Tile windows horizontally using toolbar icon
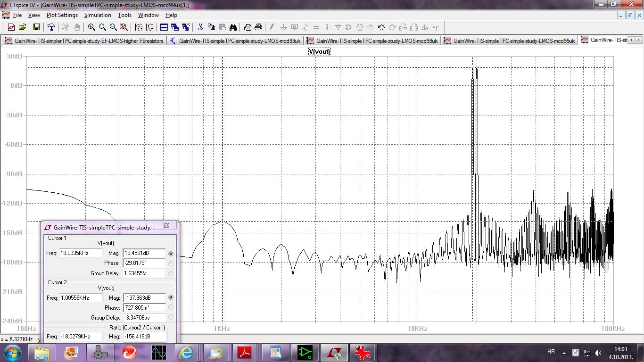This screenshot has width=644, height=362. click(164, 27)
